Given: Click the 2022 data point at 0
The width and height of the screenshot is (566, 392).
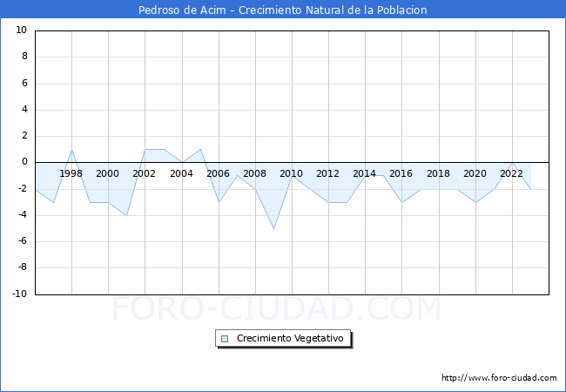Looking at the screenshot, I should tap(512, 162).
